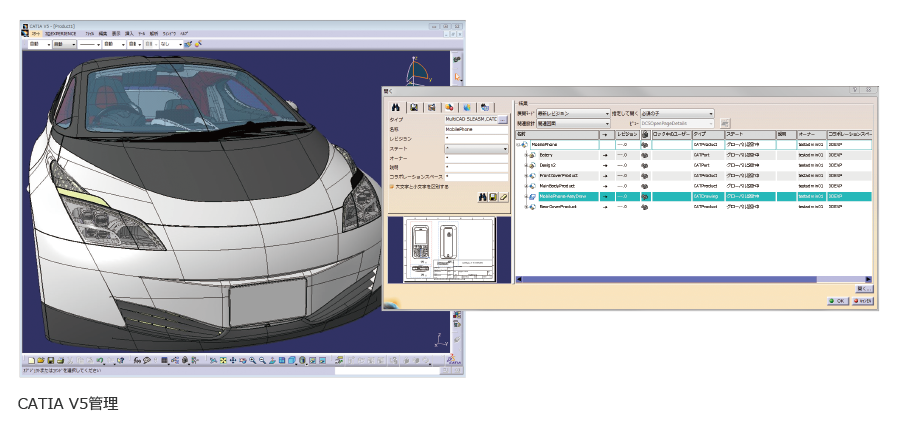
Task: Open sixth tab icon in dialog search panel
Action: (485, 107)
